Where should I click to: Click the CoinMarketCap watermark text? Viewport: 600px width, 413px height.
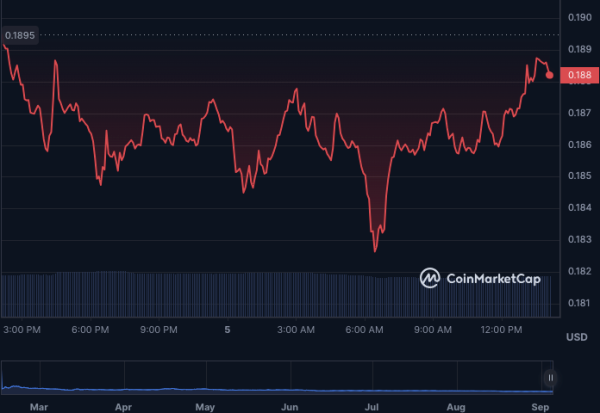tap(494, 279)
